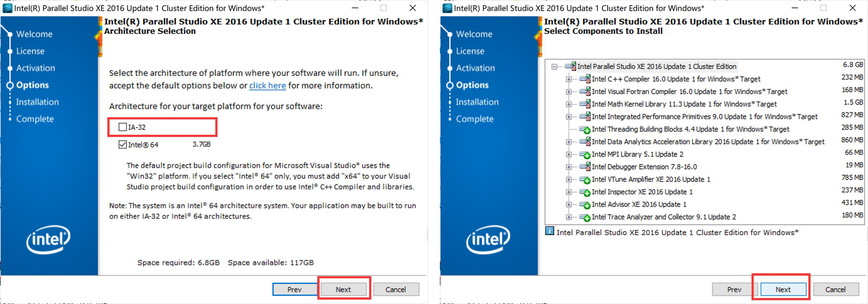The width and height of the screenshot is (868, 304).
Task: Click the blue info icon below the component tree
Action: pos(550,231)
